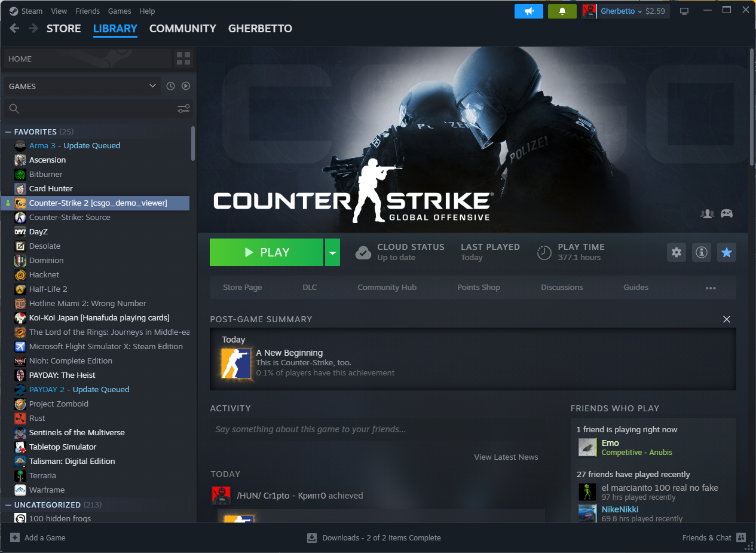Screen dimensions: 756x553
Task: Click the multiplayer friends icon on banner
Action: (x=708, y=213)
